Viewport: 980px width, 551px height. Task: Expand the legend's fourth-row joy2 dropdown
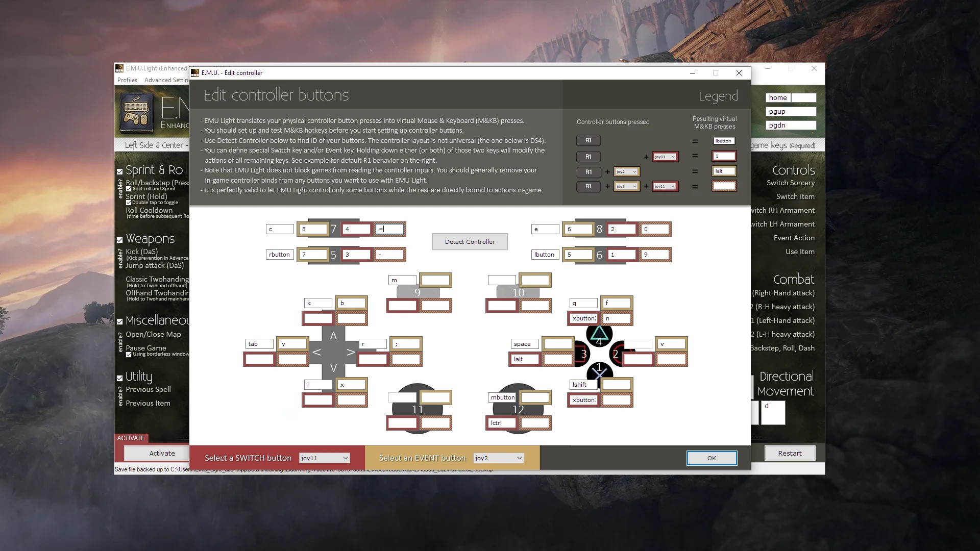click(626, 187)
